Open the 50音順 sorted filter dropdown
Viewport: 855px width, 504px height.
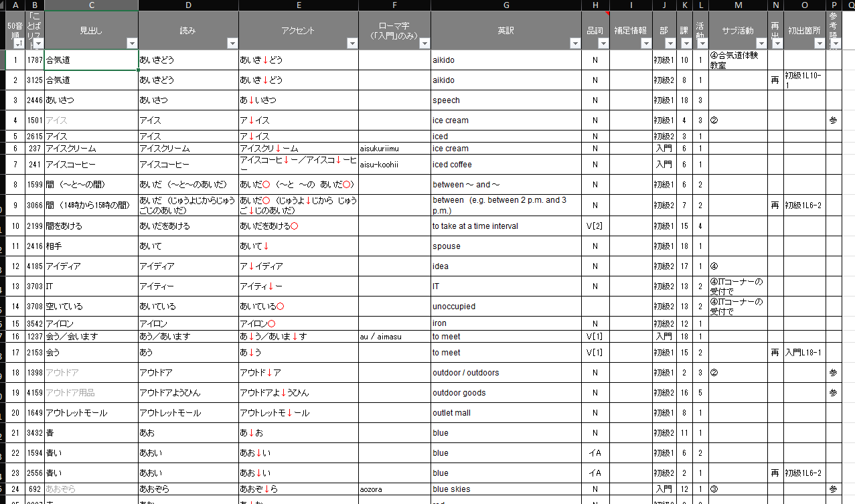(x=18, y=44)
